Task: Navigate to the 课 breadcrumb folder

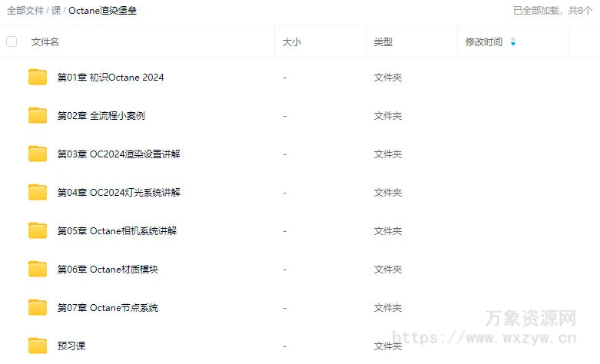Action: tap(56, 11)
